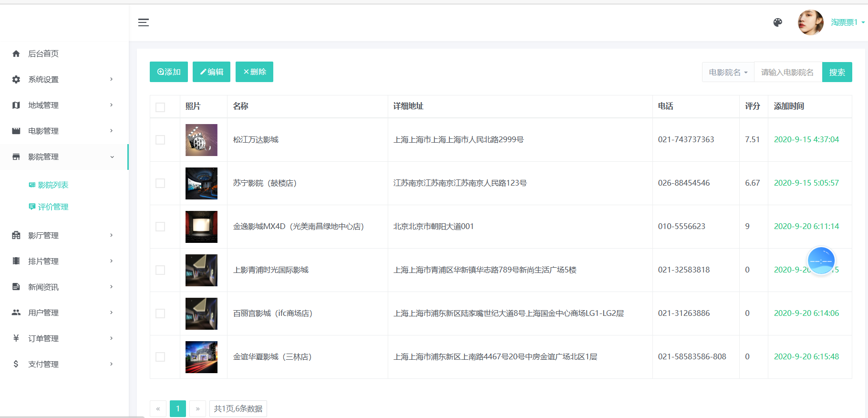Click the dollar icon beside 支付管理
This screenshot has height=418, width=868.
[16, 364]
